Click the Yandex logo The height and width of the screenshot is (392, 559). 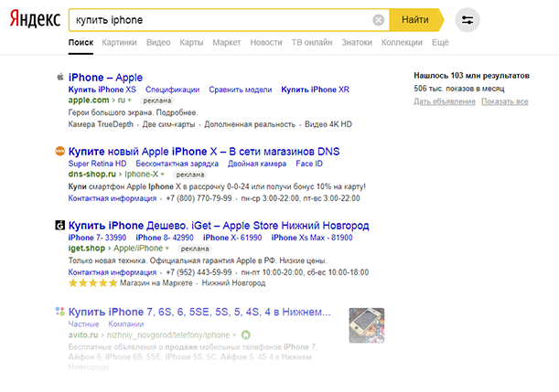pyautogui.click(x=35, y=19)
